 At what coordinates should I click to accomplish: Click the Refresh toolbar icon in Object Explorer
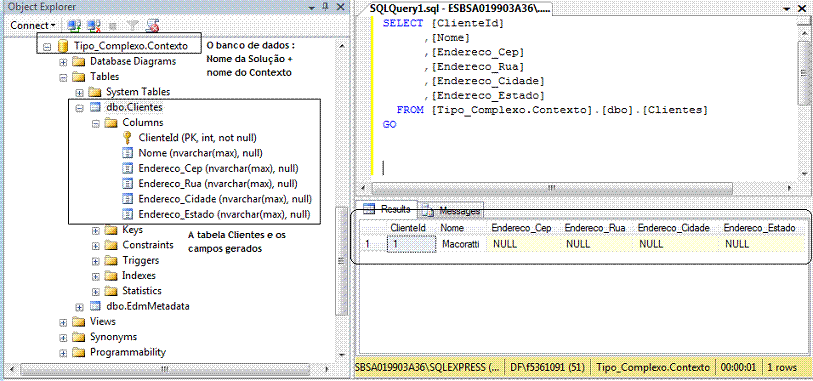coord(152,25)
